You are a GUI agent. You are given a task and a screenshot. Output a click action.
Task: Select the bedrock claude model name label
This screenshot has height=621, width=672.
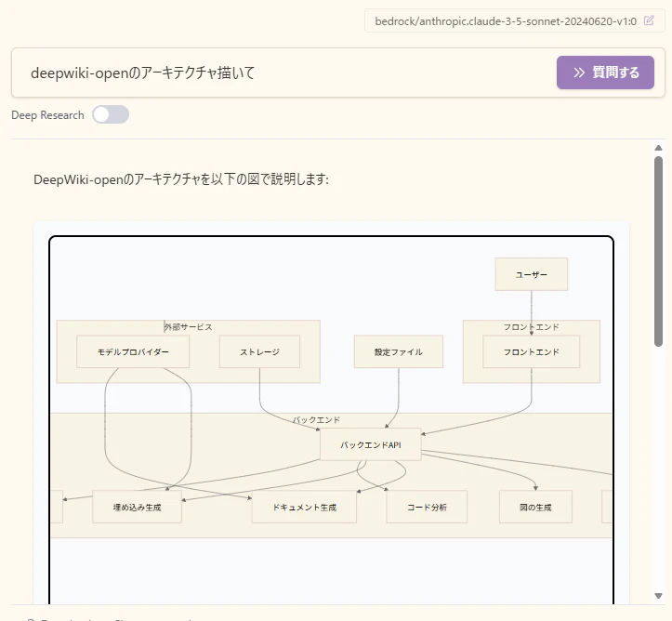coord(506,21)
